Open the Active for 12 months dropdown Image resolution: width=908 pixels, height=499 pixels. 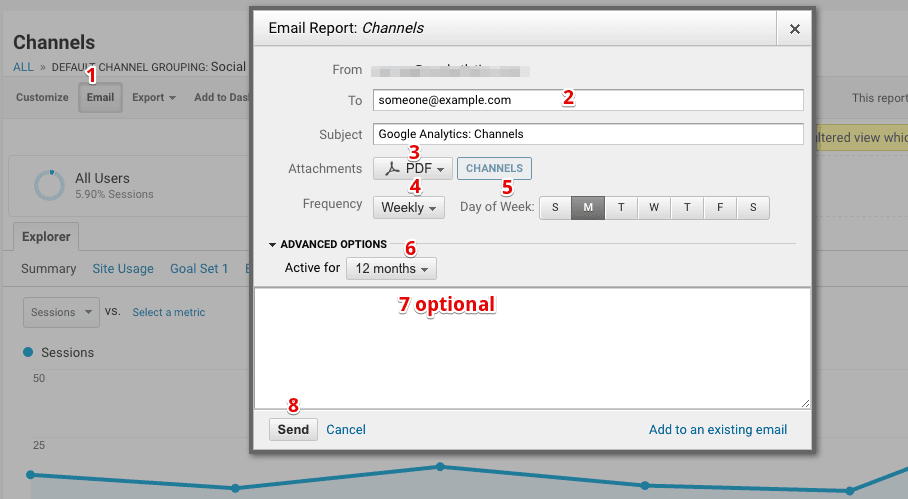391,269
